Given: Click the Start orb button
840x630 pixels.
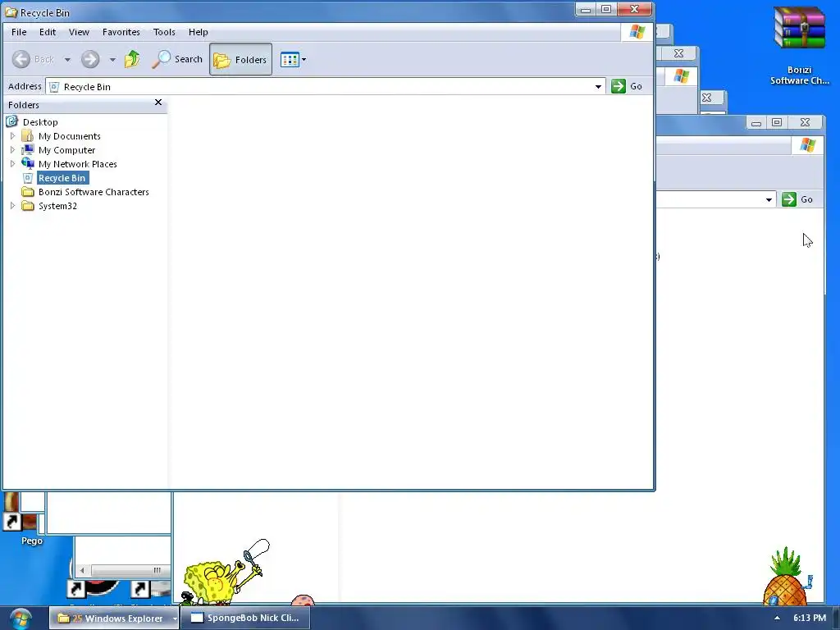Looking at the screenshot, I should pos(21,619).
